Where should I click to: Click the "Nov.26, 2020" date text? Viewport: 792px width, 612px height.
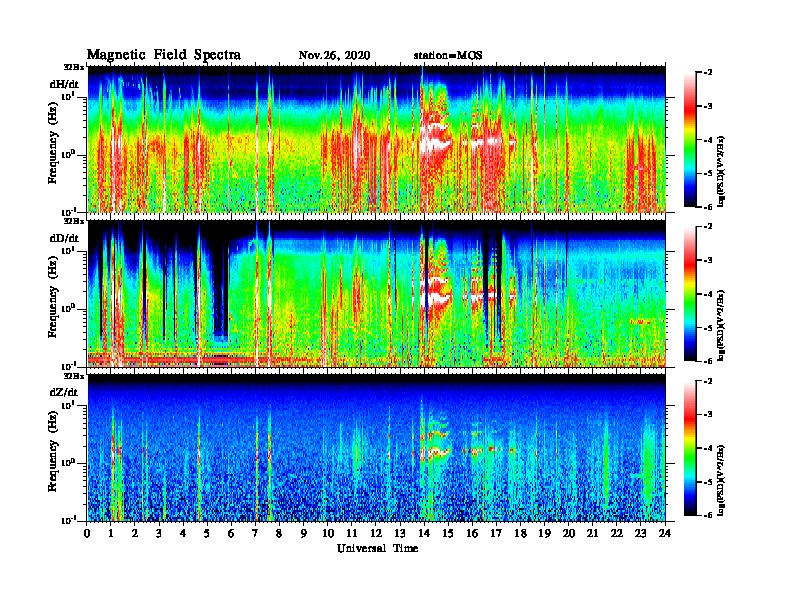[x=334, y=56]
